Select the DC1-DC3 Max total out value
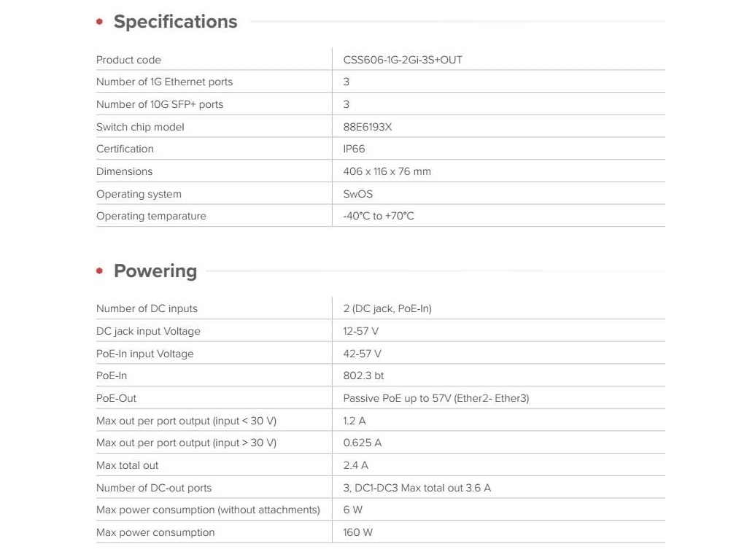The height and width of the screenshot is (560, 747). pos(417,488)
